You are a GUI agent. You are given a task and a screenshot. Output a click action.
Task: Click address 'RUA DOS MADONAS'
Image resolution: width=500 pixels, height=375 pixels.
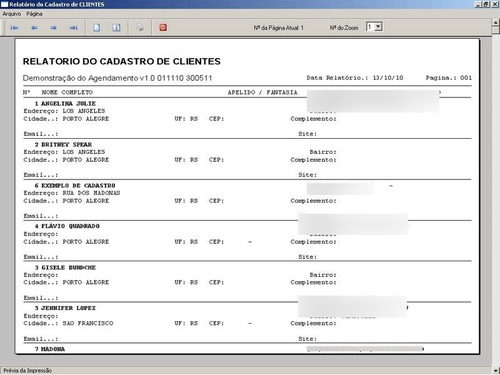tap(91, 193)
